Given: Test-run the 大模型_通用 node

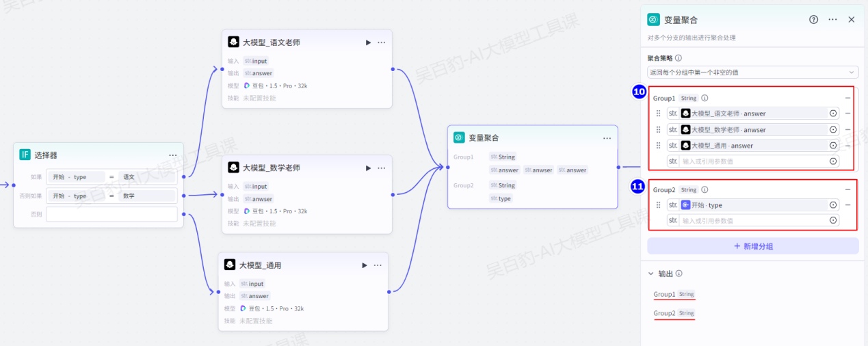Looking at the screenshot, I should tap(364, 265).
